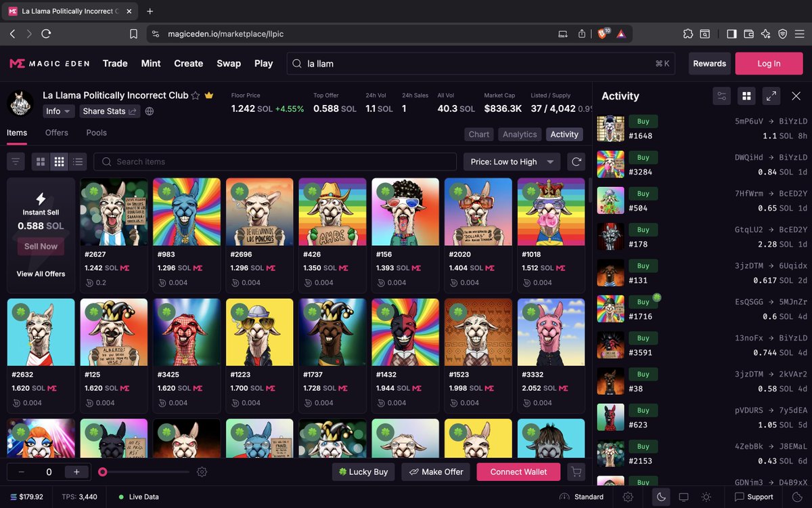Click the Lucky Buy button
Viewport: 812px width, 508px height.
tap(363, 472)
